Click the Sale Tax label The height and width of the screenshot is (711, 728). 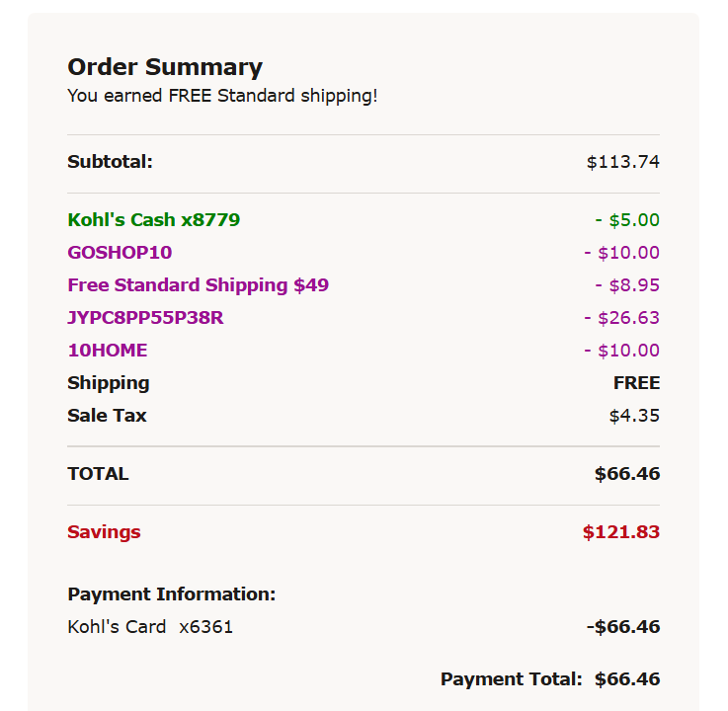tap(107, 416)
